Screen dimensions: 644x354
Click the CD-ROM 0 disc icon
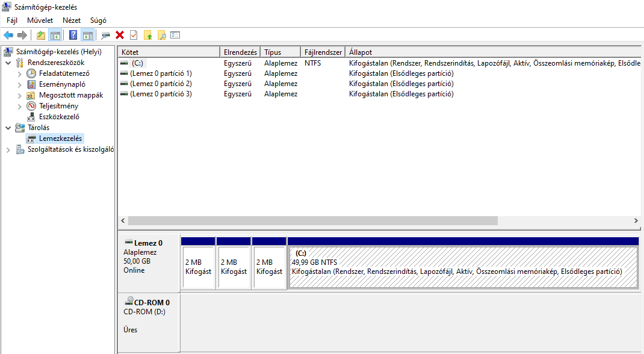click(129, 301)
